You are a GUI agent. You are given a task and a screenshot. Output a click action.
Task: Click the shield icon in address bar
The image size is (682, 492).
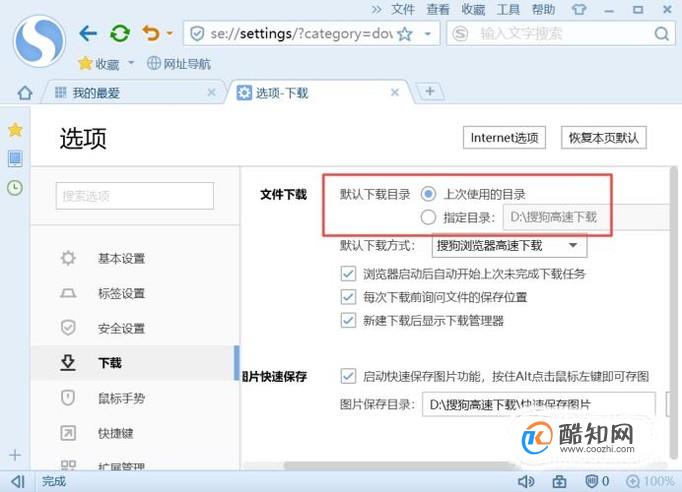click(197, 33)
